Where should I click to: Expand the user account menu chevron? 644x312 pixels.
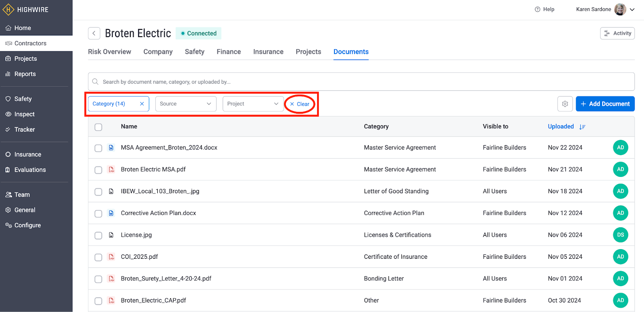tap(632, 10)
